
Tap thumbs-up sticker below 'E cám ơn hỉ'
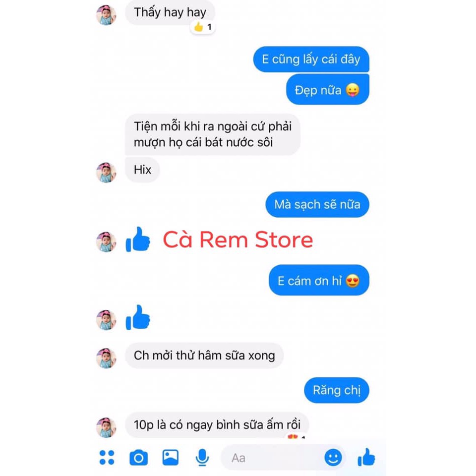coord(138,317)
